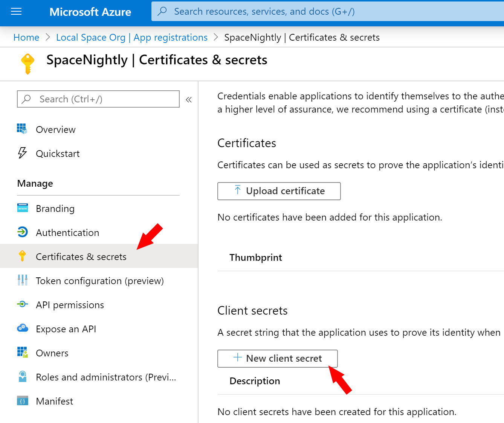Screen dimensions: 504x423
Task: Open Manifest via its braces icon
Action: (x=22, y=401)
